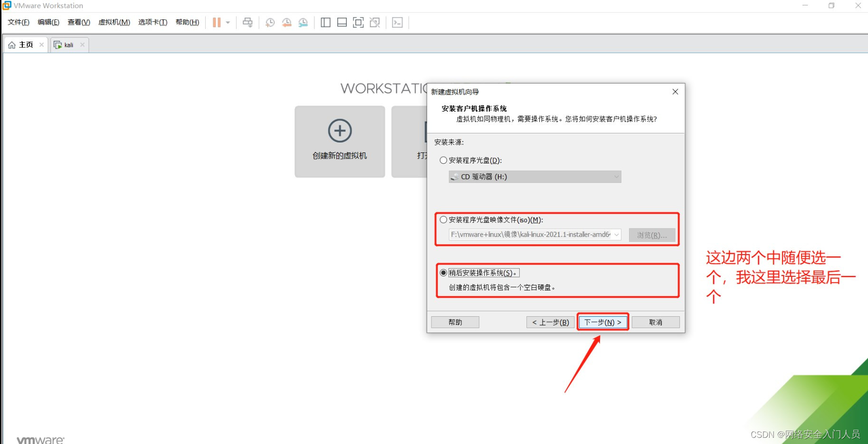Open the 虚拟机(M) menu
The width and height of the screenshot is (868, 444).
pos(114,22)
